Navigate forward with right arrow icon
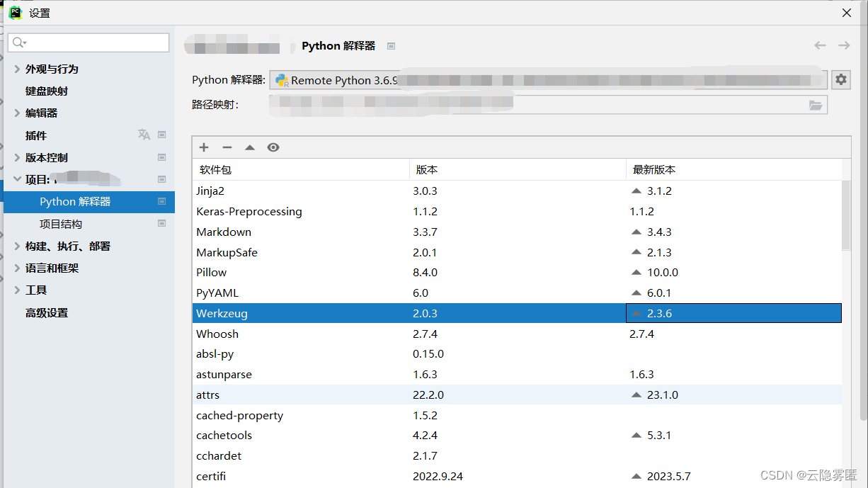Viewport: 868px width, 488px height. pos(844,45)
